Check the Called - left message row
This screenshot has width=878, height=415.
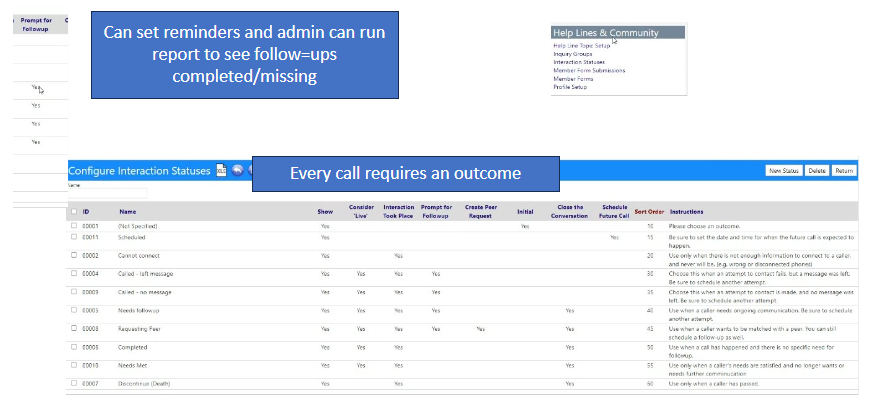[74, 273]
